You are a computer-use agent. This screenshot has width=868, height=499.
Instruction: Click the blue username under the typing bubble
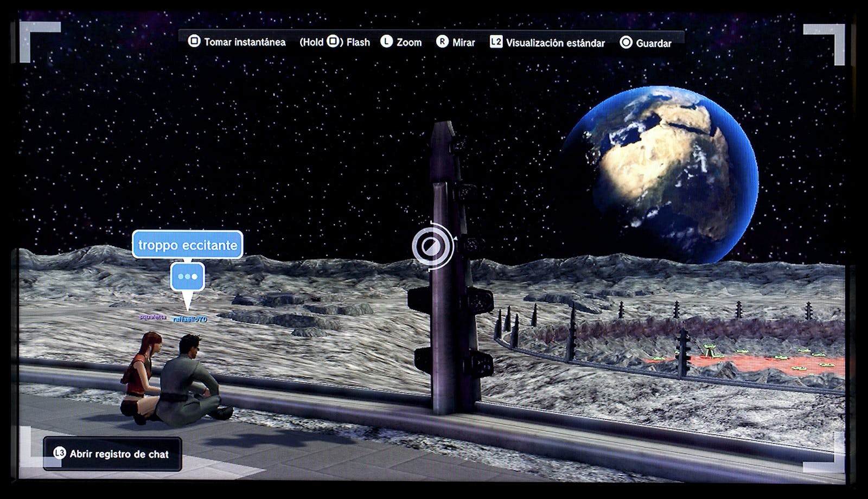(190, 319)
